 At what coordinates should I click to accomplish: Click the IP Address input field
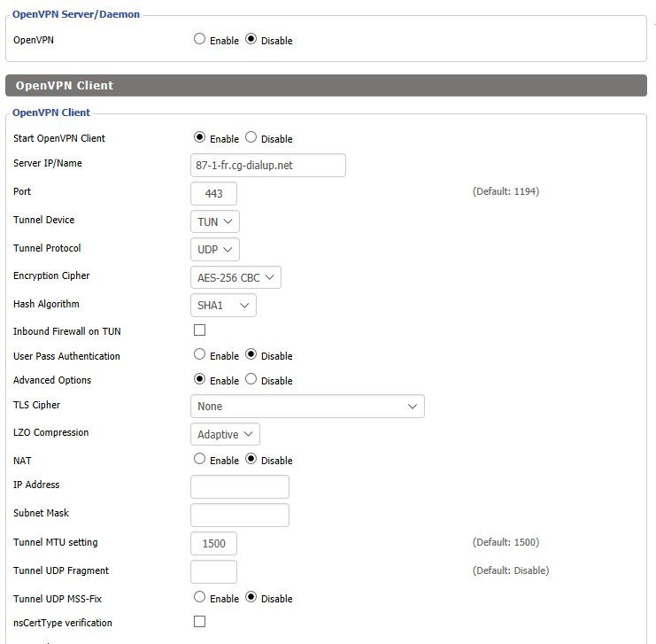240,486
